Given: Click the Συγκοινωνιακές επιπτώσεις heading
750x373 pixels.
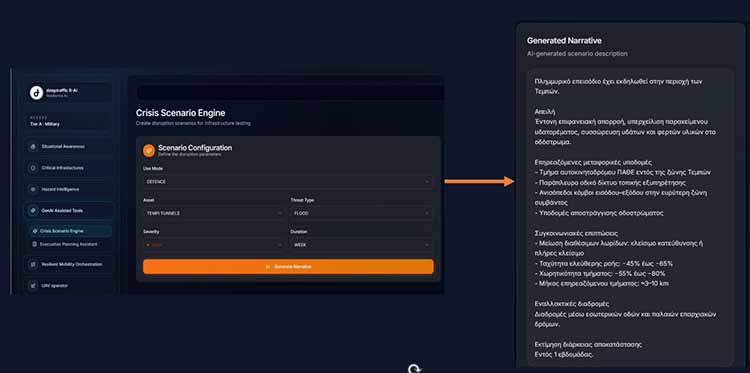Looking at the screenshot, I should tap(576, 233).
